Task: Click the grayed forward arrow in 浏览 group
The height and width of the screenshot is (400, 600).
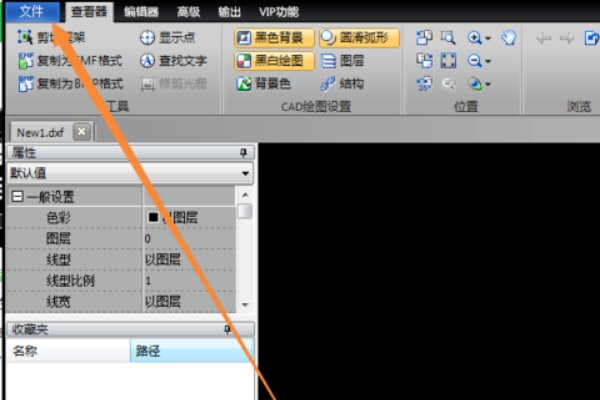Action: 567,38
